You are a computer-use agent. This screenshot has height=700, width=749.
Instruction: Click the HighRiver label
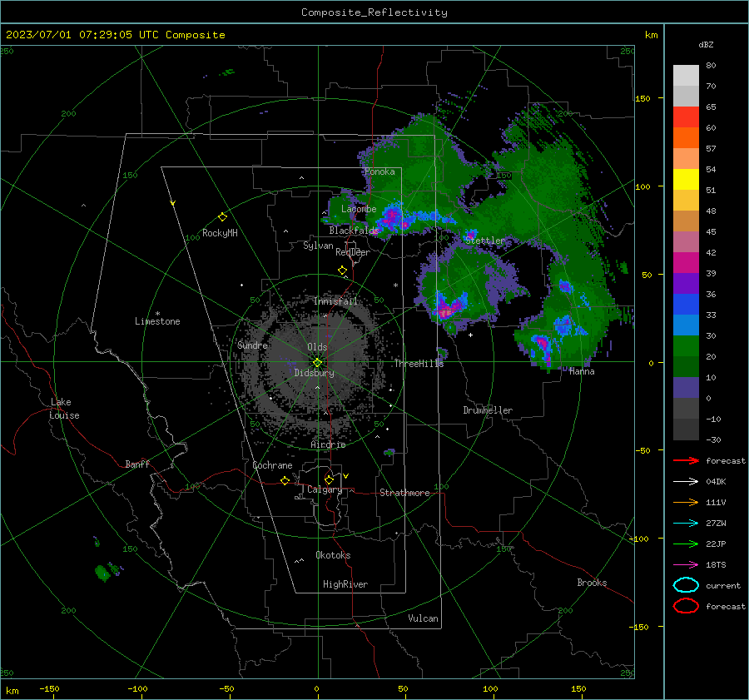click(345, 584)
